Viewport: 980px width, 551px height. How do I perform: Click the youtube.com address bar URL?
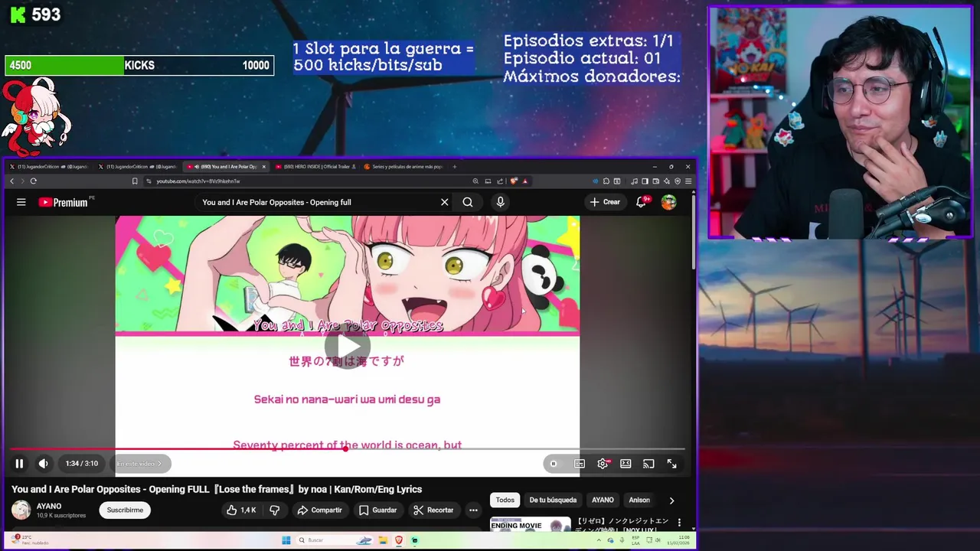point(198,181)
